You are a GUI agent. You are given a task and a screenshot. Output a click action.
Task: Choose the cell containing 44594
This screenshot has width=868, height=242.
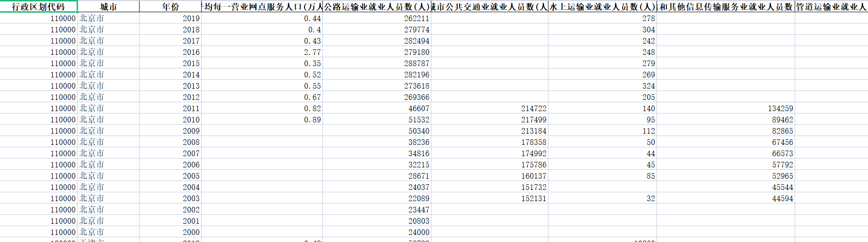726,198
